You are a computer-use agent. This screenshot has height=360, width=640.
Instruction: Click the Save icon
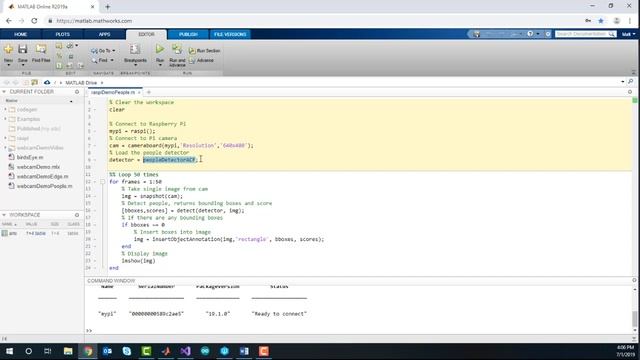click(x=22, y=49)
